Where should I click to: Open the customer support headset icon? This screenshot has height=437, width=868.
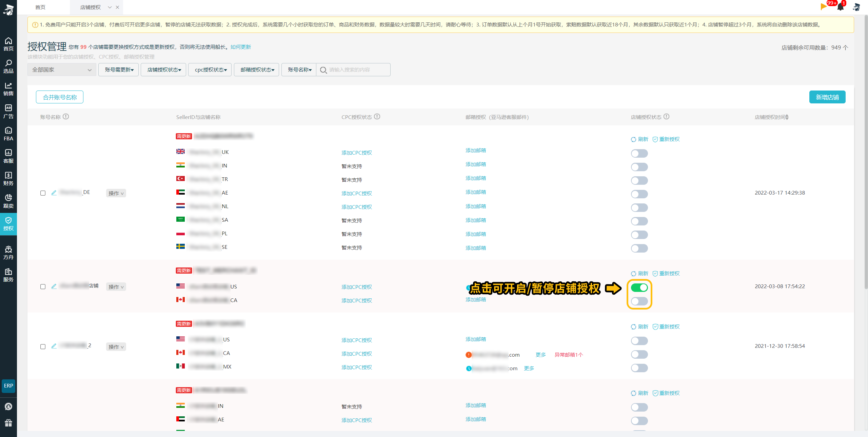coord(8,406)
